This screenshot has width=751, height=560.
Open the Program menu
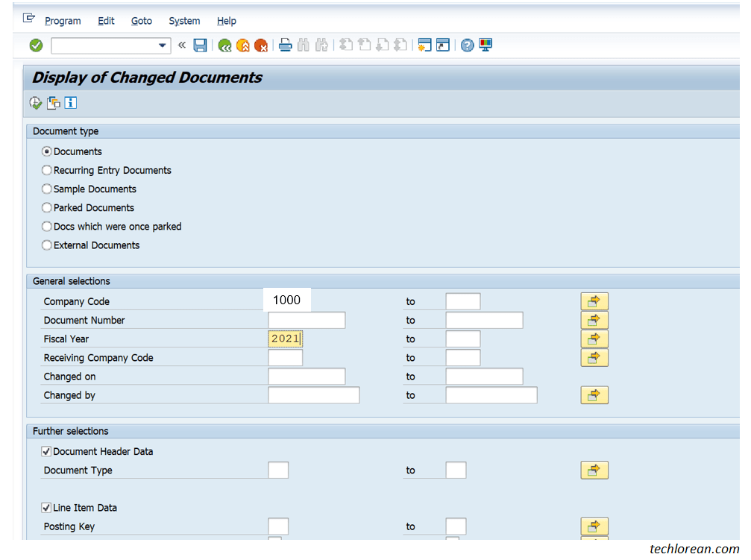coord(63,21)
